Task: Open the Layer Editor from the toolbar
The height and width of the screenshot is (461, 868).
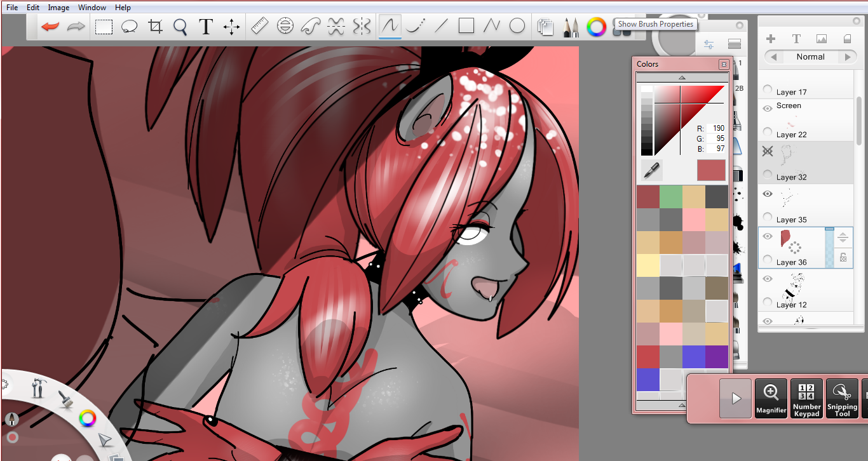Action: coord(545,27)
